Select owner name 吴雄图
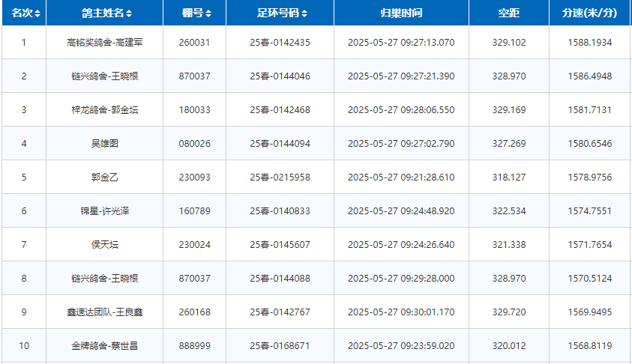The width and height of the screenshot is (632, 364). tap(105, 143)
